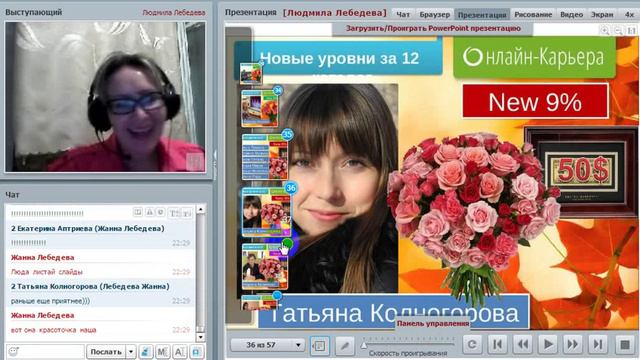This screenshot has width=640, height=360.
Task: Zoom in on the presentation
Action: point(604,31)
